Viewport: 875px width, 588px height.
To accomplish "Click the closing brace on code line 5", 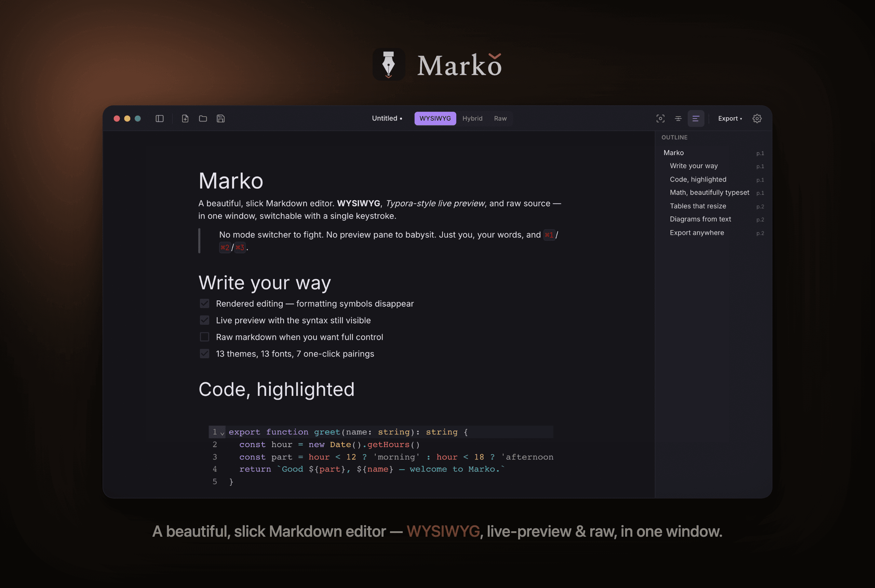I will coord(231,481).
